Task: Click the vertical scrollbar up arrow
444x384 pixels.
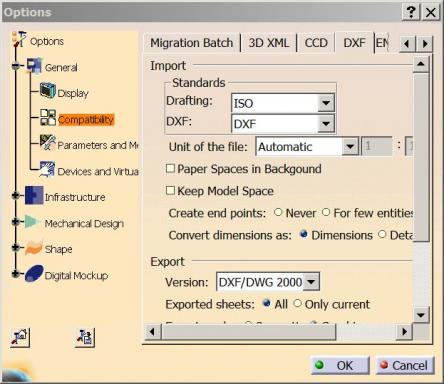Action: pyautogui.click(x=421, y=64)
